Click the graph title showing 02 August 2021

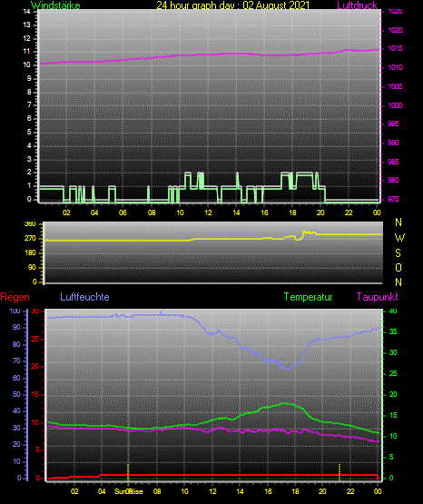[x=233, y=5]
